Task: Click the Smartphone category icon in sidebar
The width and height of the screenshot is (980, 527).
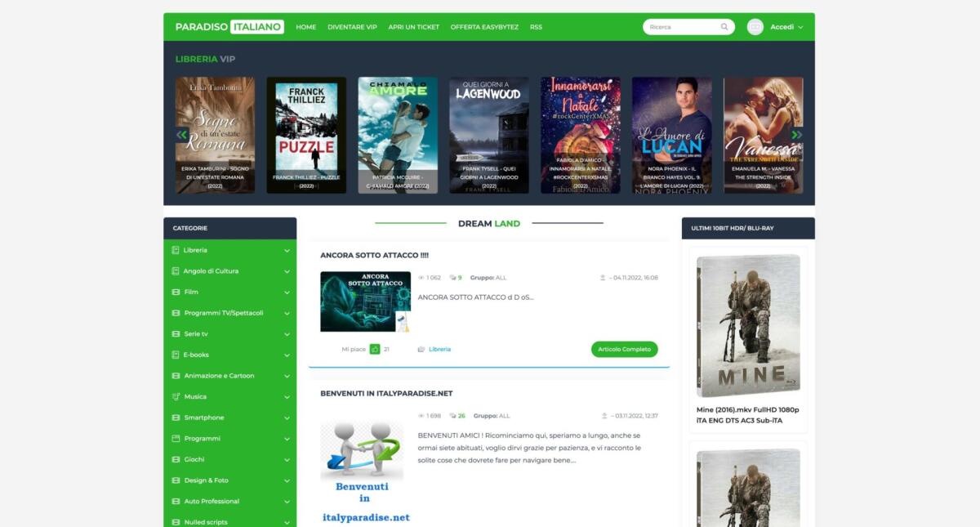Action: pos(175,418)
